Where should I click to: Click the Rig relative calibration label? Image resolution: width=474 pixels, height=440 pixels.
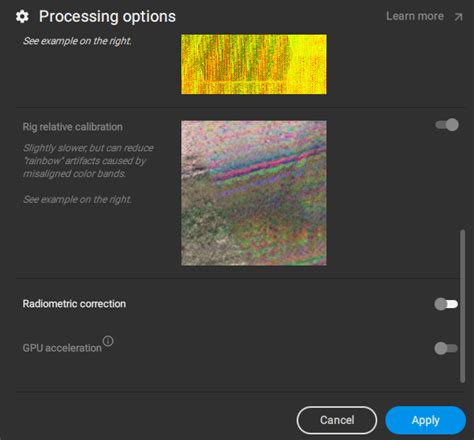coord(73,127)
